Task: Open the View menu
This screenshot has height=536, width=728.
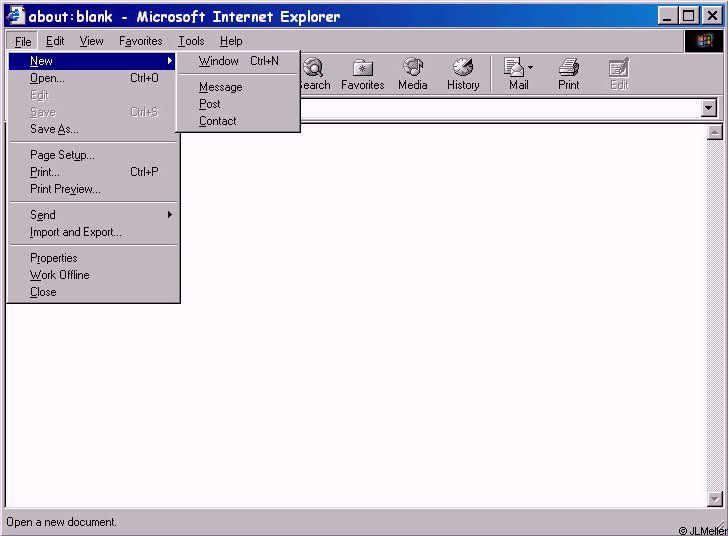Action: coord(91,41)
